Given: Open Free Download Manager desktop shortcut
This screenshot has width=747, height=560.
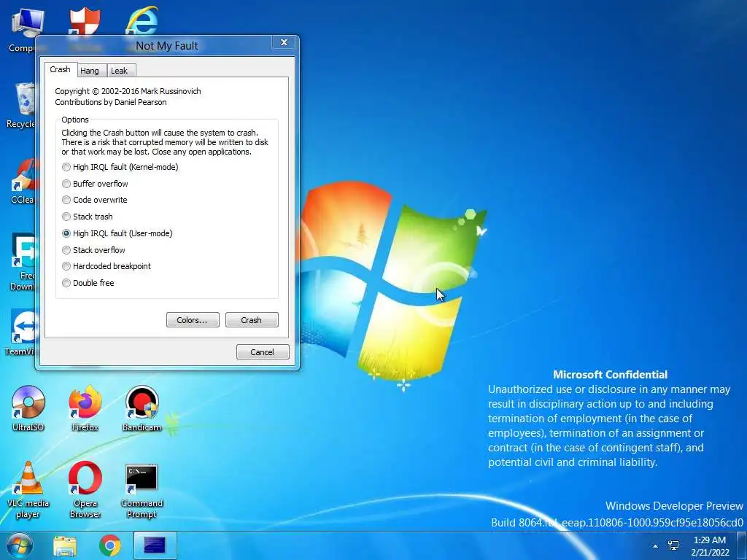Looking at the screenshot, I should [x=22, y=262].
